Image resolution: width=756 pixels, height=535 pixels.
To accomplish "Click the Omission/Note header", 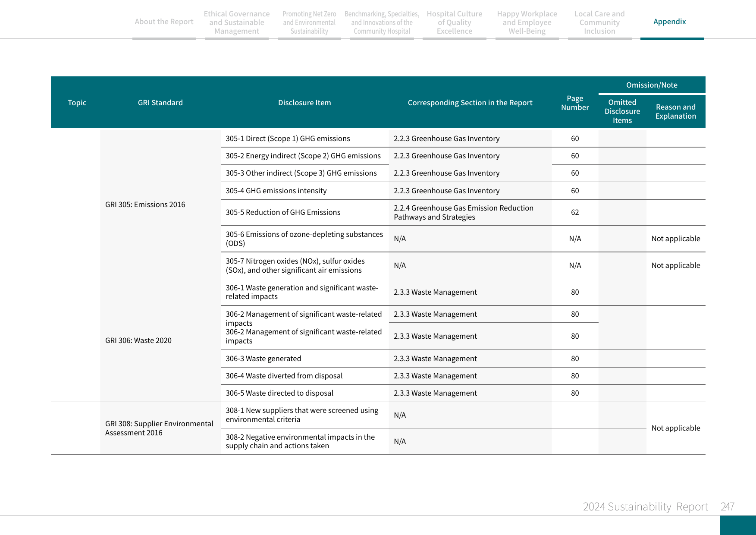I will point(652,85).
